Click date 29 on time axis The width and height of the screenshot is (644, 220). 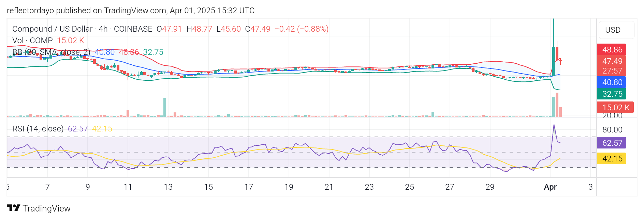tap(490, 187)
